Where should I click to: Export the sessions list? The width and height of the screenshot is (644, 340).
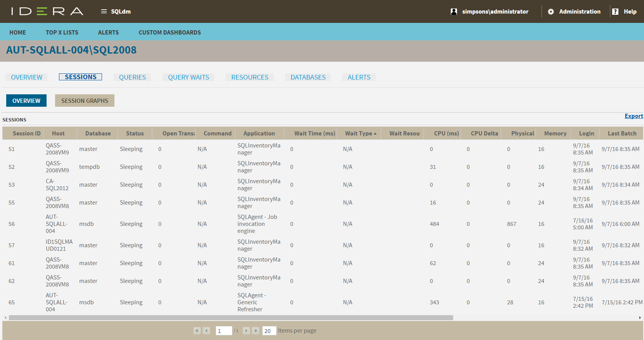634,116
